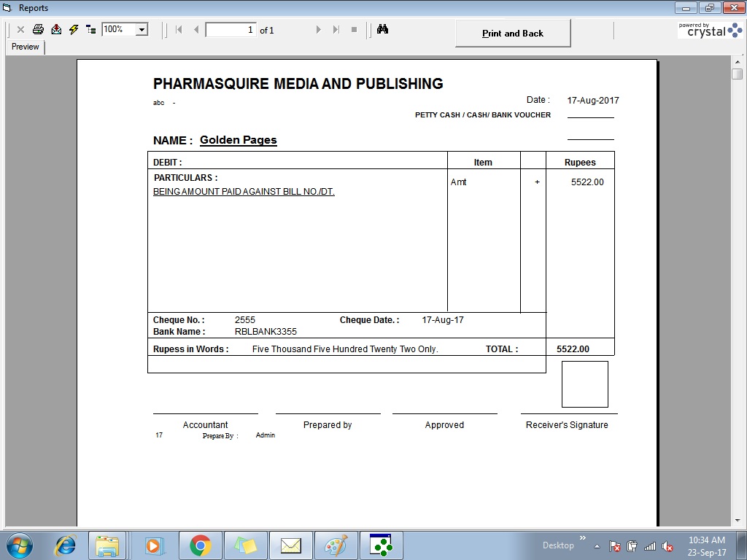Click the Print report printer icon
This screenshot has width=747, height=560.
coord(38,30)
